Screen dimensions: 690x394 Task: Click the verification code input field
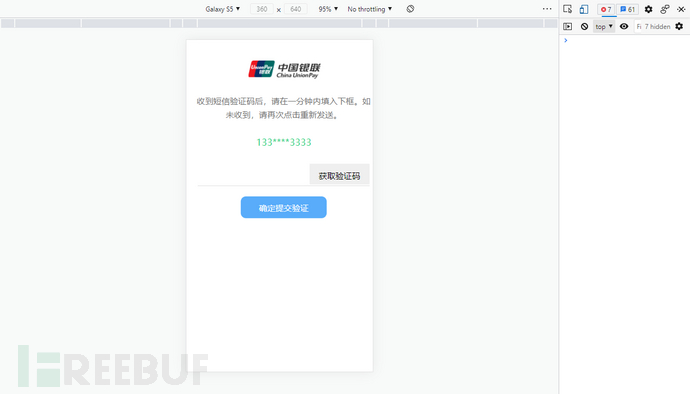pos(253,176)
